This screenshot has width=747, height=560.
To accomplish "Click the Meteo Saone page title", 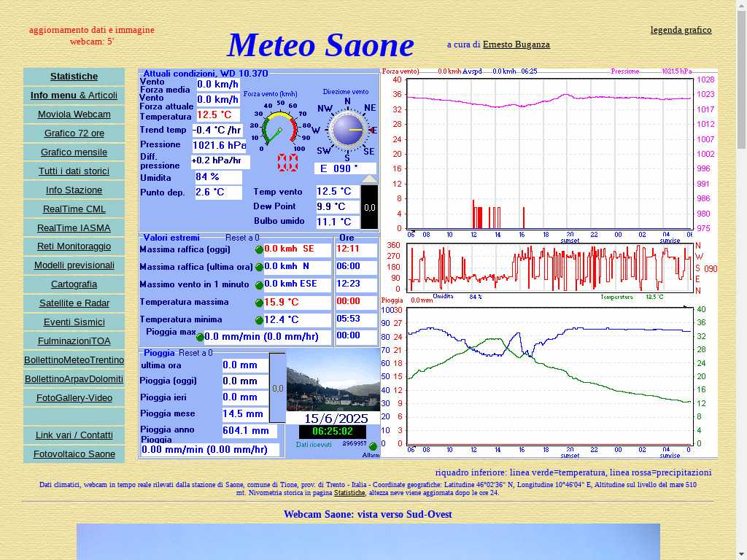I will [321, 45].
